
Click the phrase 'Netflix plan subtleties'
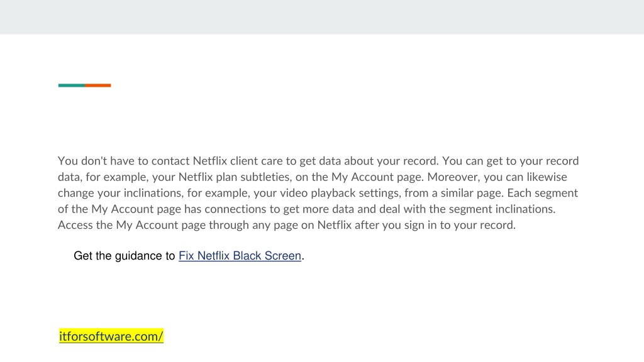tap(234, 177)
